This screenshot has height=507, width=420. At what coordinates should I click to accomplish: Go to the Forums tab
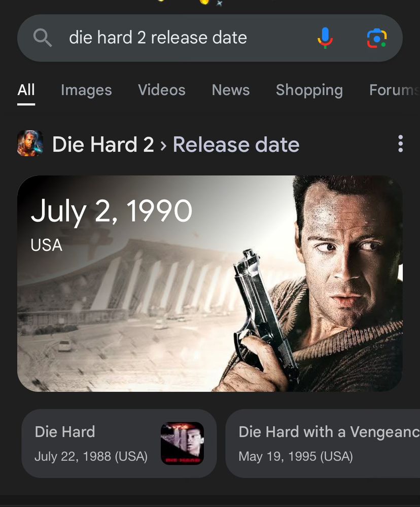click(x=395, y=90)
